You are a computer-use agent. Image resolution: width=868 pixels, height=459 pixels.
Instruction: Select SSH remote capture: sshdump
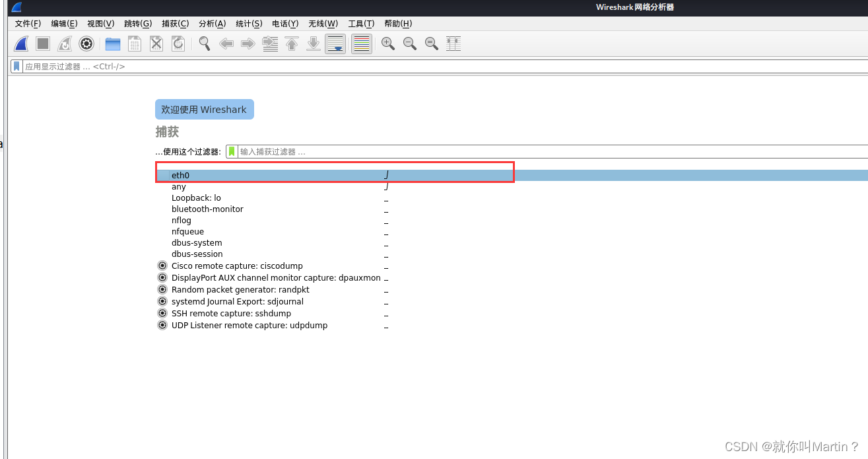[231, 314]
